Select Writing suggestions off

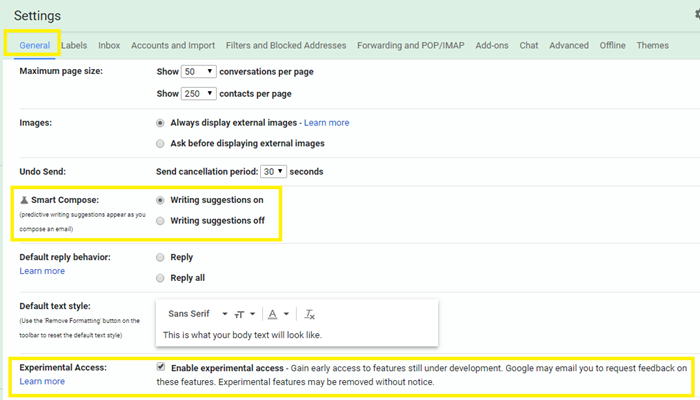[161, 221]
